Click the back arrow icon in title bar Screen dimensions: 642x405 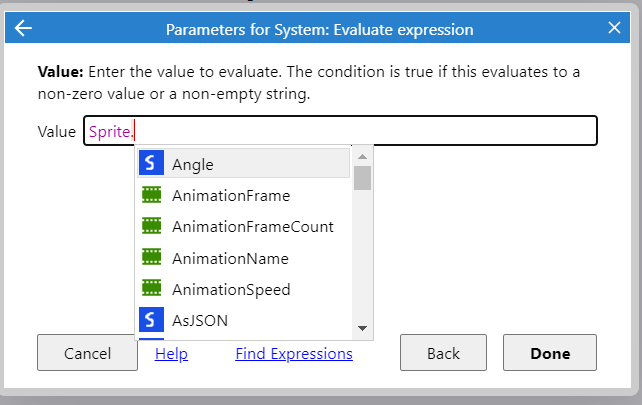(x=23, y=28)
